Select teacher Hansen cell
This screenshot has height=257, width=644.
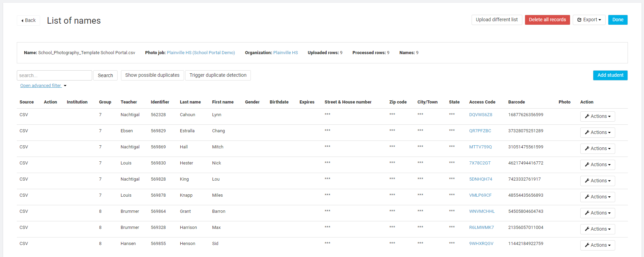pyautogui.click(x=128, y=244)
